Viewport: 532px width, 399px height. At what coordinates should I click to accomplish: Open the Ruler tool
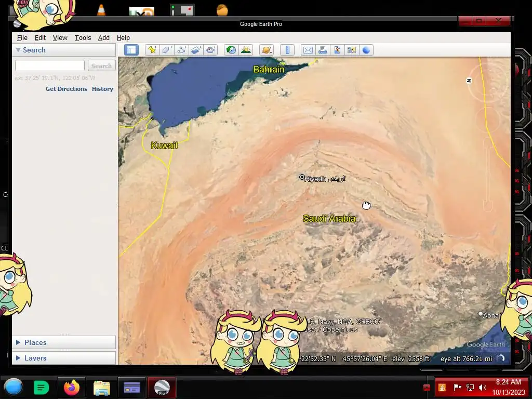(287, 50)
